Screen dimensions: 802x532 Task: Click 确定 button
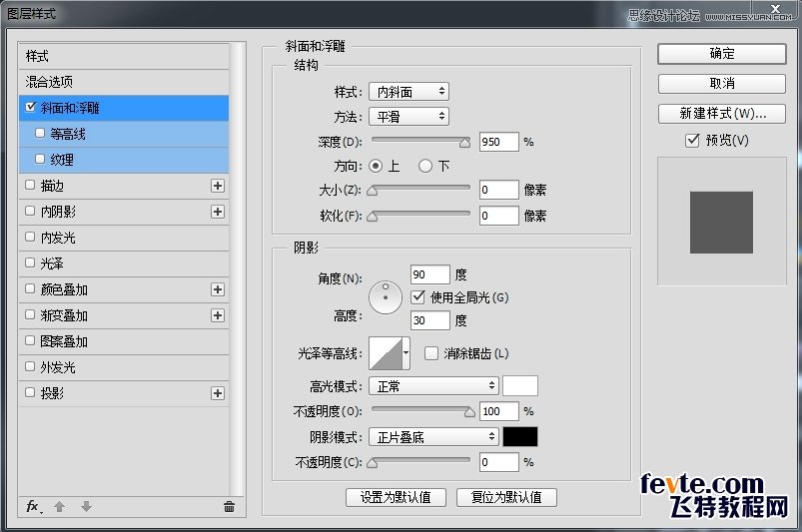pos(722,54)
